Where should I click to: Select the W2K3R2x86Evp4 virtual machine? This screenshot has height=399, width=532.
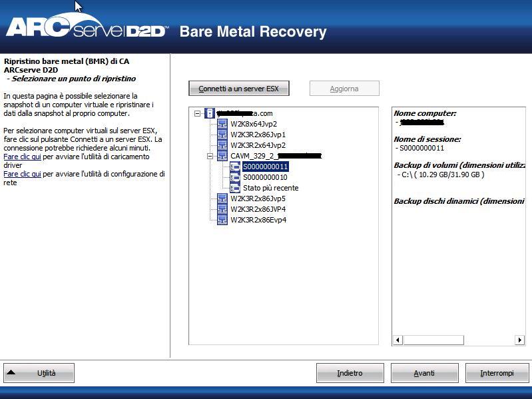pos(258,220)
